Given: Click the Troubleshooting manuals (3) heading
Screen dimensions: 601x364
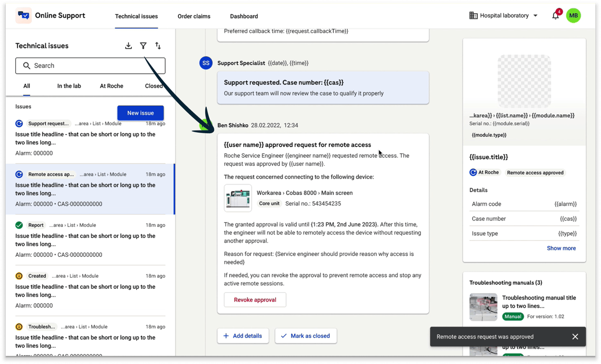Looking at the screenshot, I should pyautogui.click(x=506, y=283).
